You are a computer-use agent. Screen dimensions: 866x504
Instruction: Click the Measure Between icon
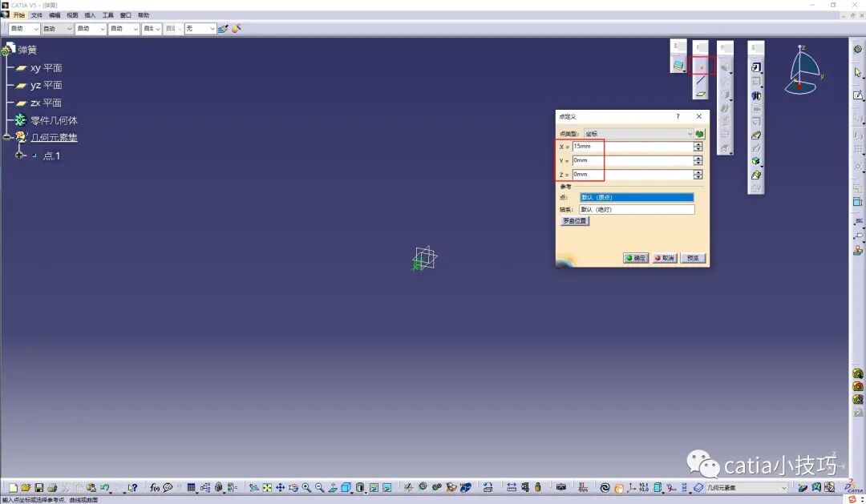[512, 487]
